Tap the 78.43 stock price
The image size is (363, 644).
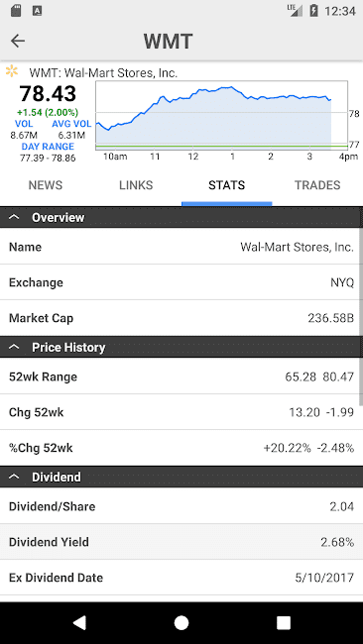click(48, 93)
